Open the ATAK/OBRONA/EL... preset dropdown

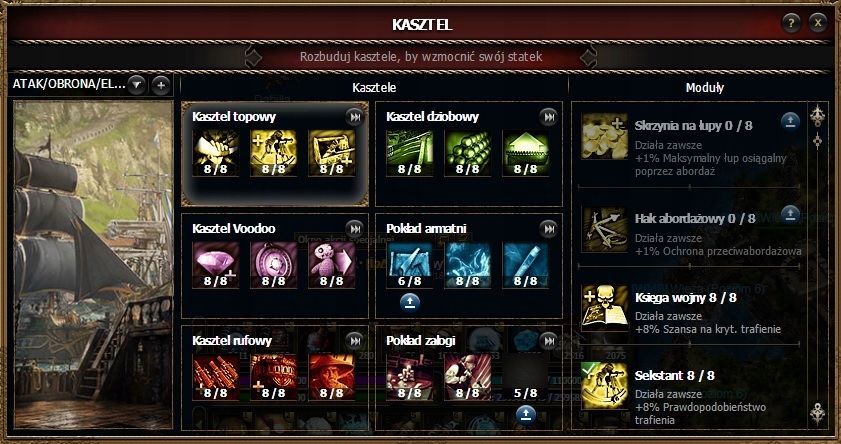point(136,85)
